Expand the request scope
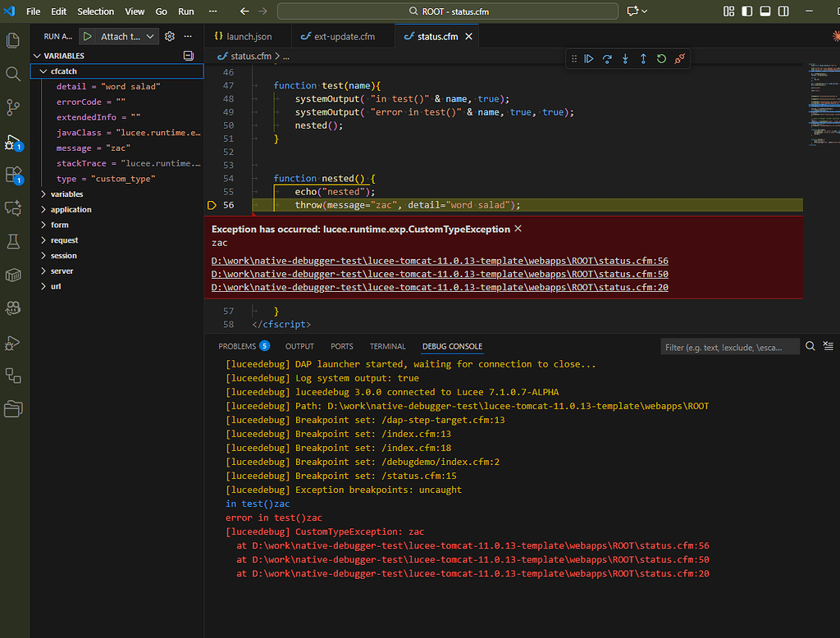The width and height of the screenshot is (840, 638). (43, 240)
